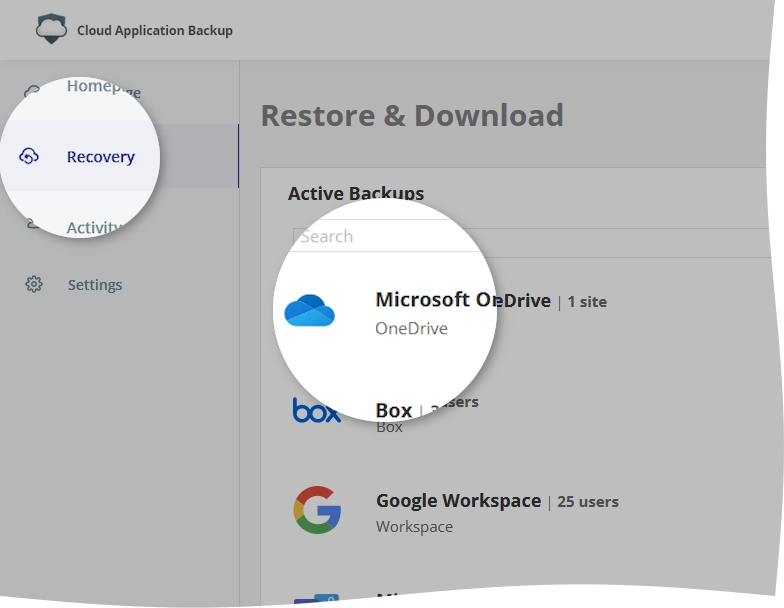784x608 pixels.
Task: Click the Workspace subtitle text
Action: pos(414,526)
